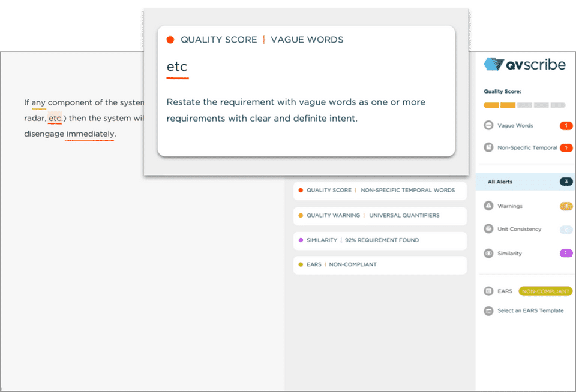This screenshot has height=392, width=576.
Task: Click the QVscribe logo
Action: point(524,64)
